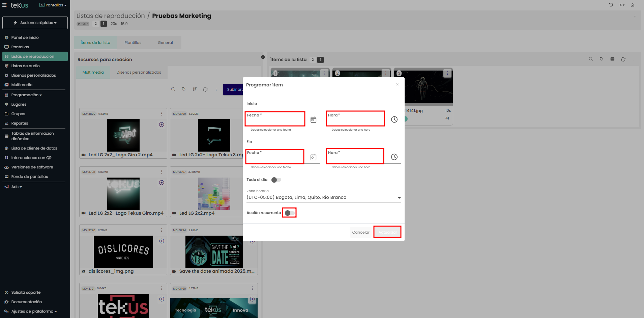Open the start date calendar picker
The image size is (644, 318).
(x=313, y=120)
